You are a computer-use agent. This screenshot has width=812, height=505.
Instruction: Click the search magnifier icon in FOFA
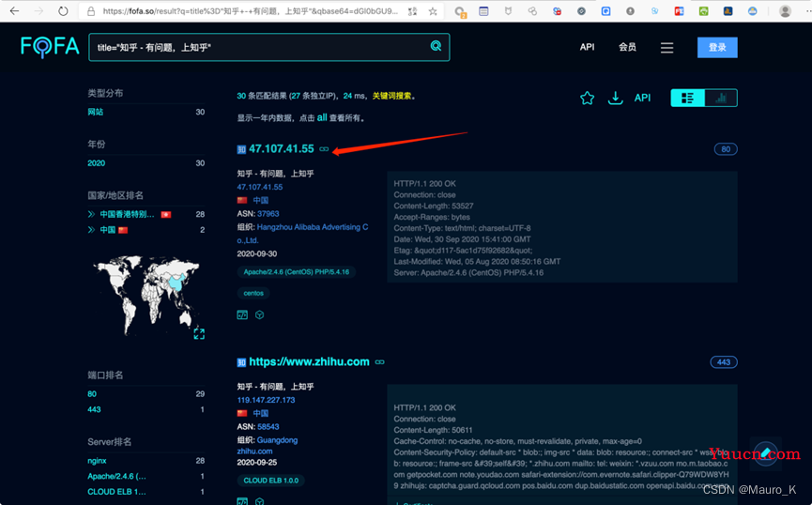point(436,46)
